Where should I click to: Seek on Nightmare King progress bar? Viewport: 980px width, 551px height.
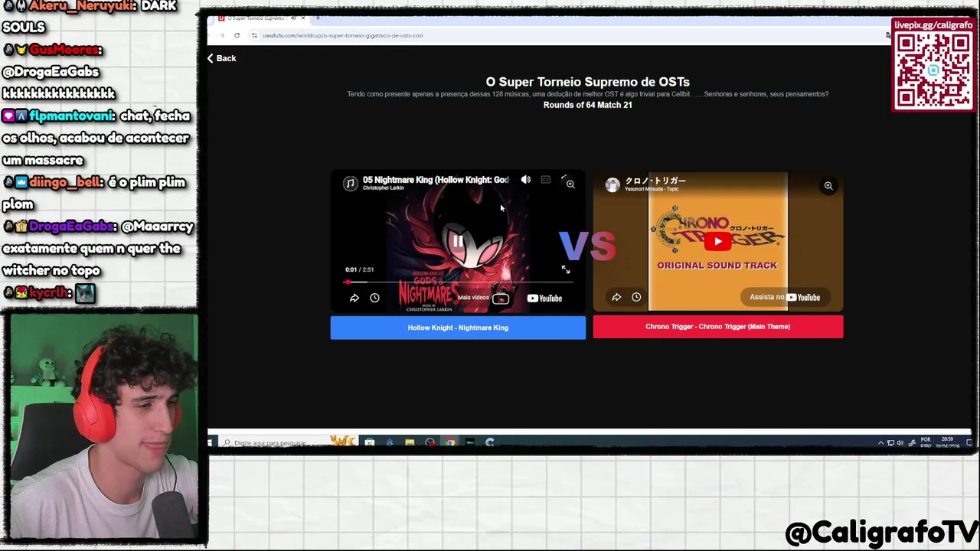coord(458,282)
